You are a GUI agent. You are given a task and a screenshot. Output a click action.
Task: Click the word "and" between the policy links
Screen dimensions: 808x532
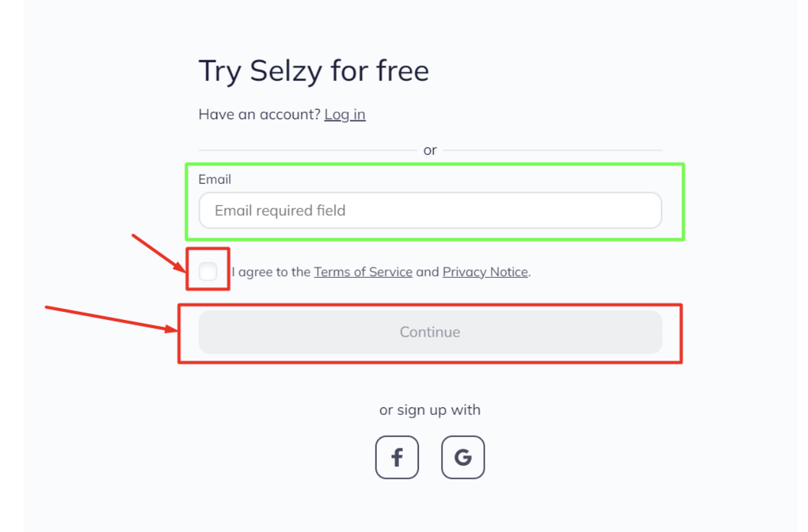click(427, 272)
